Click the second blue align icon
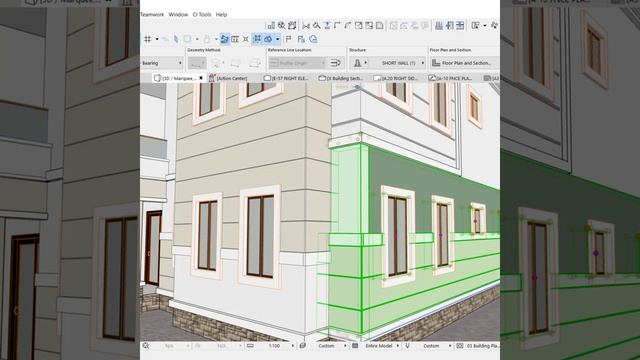This screenshot has height=360, width=640. [449, 25]
